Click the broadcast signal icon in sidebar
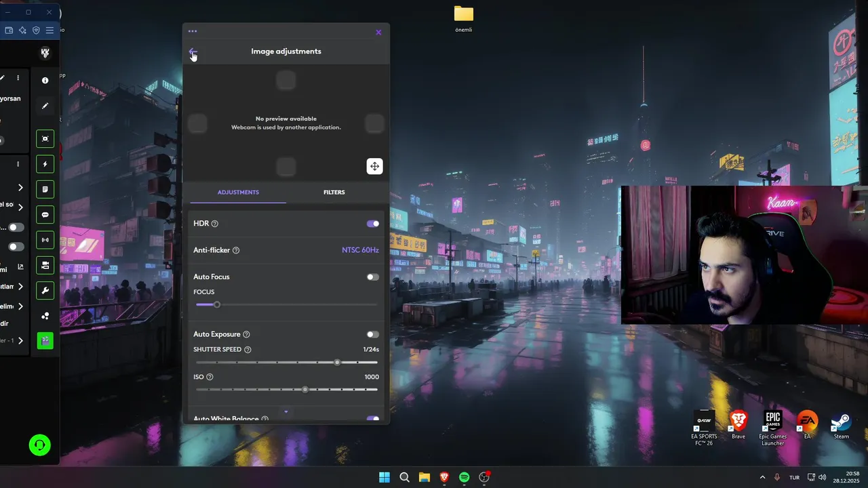Viewport: 868px width, 488px height. 45,240
